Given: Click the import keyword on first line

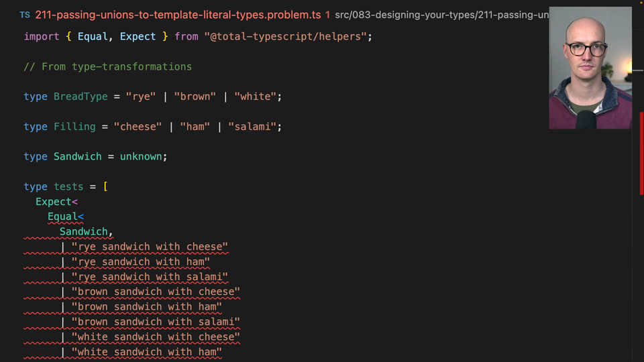Looking at the screenshot, I should tap(42, 36).
